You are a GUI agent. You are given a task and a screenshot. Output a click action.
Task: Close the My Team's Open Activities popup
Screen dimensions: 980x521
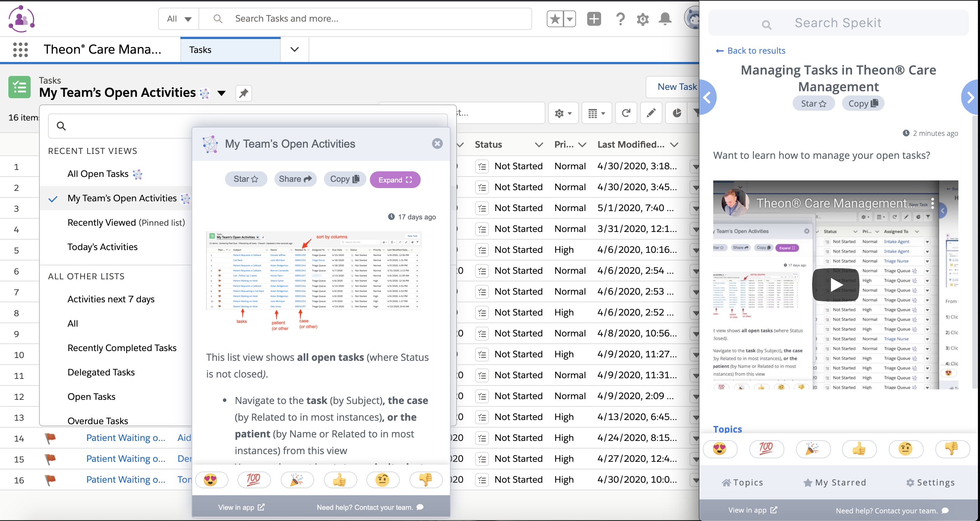click(437, 143)
